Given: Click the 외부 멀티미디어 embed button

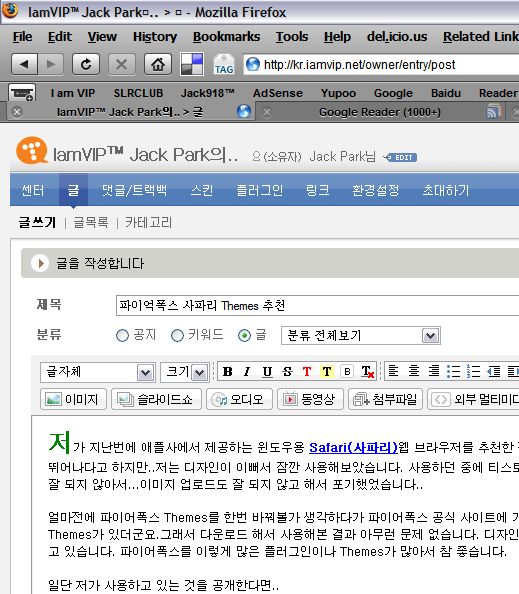Looking at the screenshot, I should [x=473, y=399].
